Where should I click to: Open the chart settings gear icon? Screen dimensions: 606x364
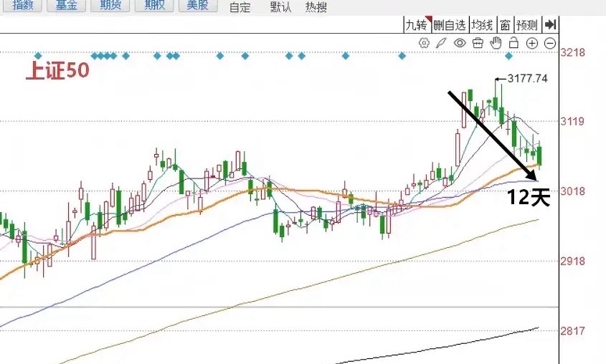424,43
